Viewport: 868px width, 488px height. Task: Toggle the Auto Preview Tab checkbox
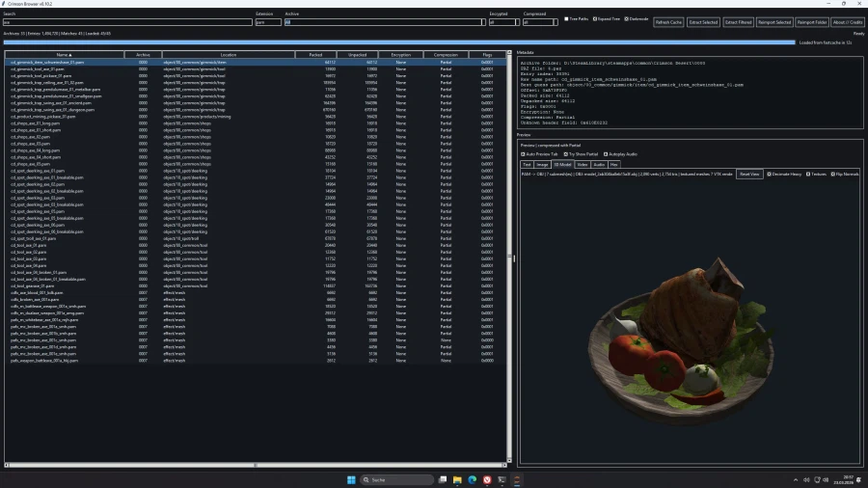tap(524, 153)
